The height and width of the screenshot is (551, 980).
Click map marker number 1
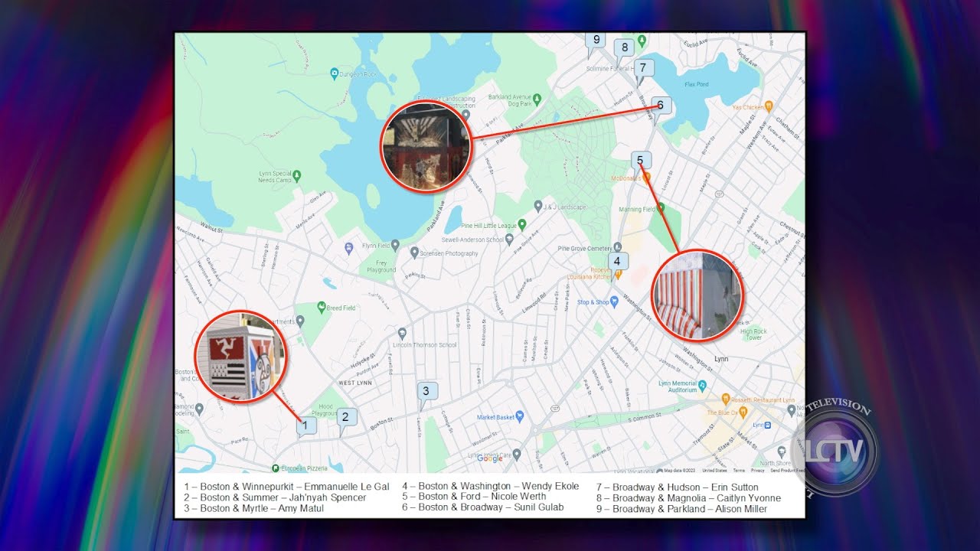305,425
